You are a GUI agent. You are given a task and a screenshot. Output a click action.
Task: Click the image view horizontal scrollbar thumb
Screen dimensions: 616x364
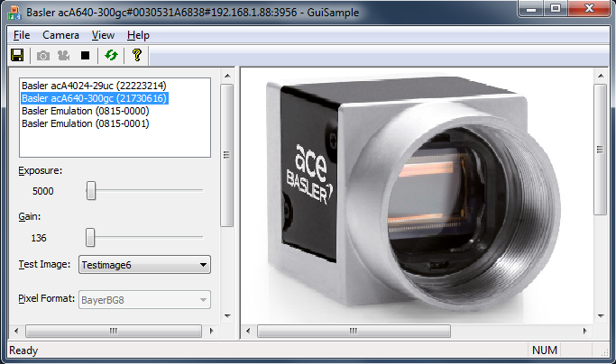tap(354, 331)
